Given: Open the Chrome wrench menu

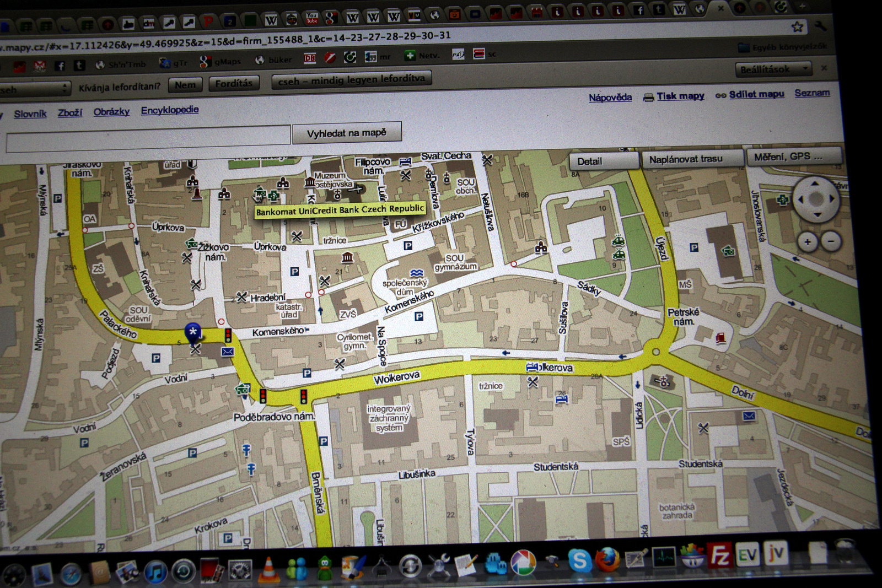Looking at the screenshot, I should click(820, 26).
